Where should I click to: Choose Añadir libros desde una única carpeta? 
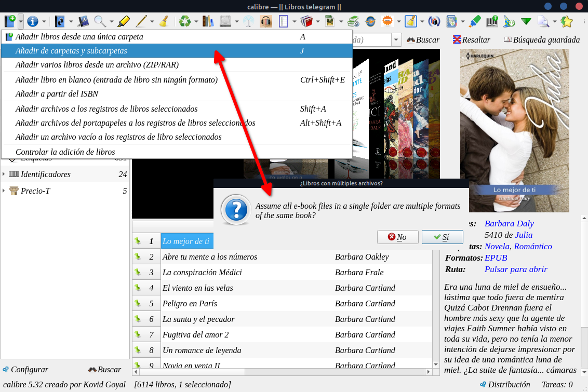(x=177, y=37)
